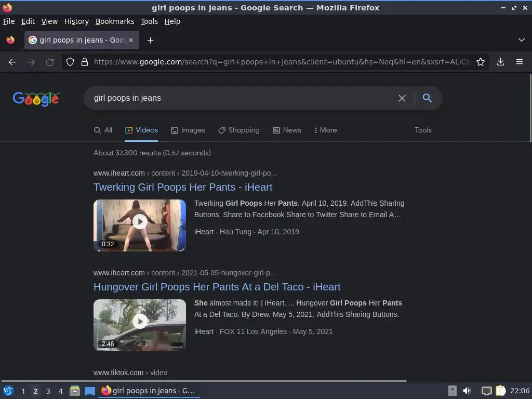Viewport: 532px width, 399px height.
Task: Submit search with the magnifier icon
Action: 427,98
